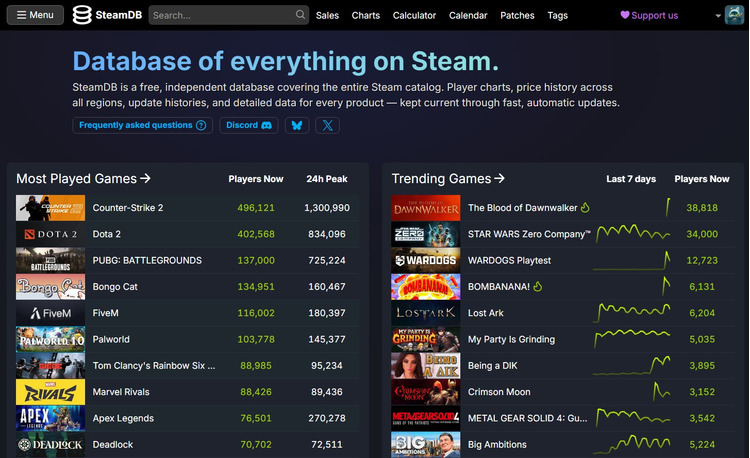Click the Big Ambitions thumbnail
The width and height of the screenshot is (750, 458).
(426, 444)
